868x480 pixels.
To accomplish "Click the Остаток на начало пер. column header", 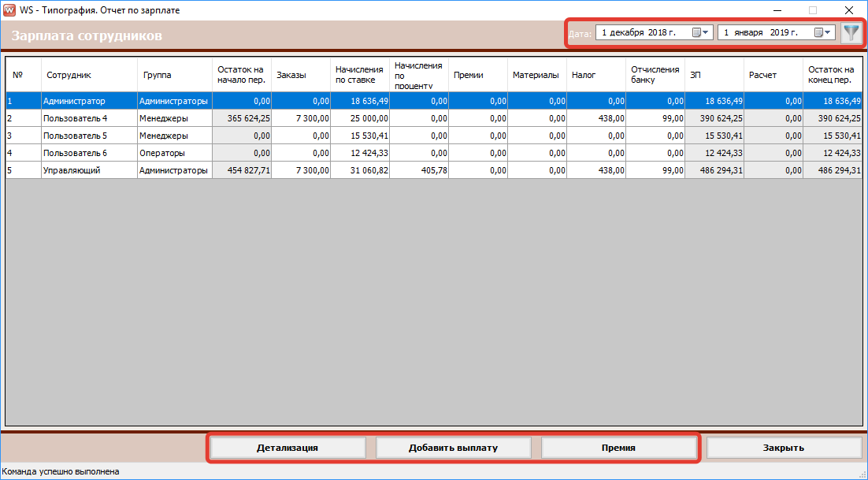I will 242,75.
